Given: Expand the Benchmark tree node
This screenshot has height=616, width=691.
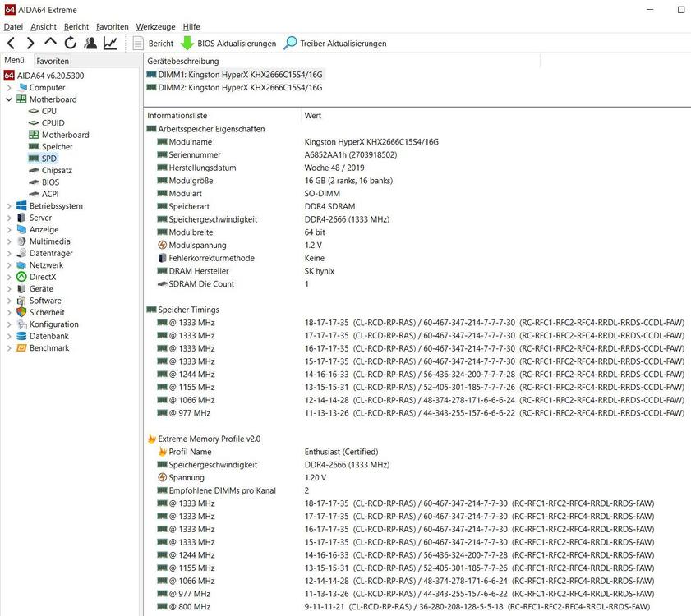Looking at the screenshot, I should 9,348.
